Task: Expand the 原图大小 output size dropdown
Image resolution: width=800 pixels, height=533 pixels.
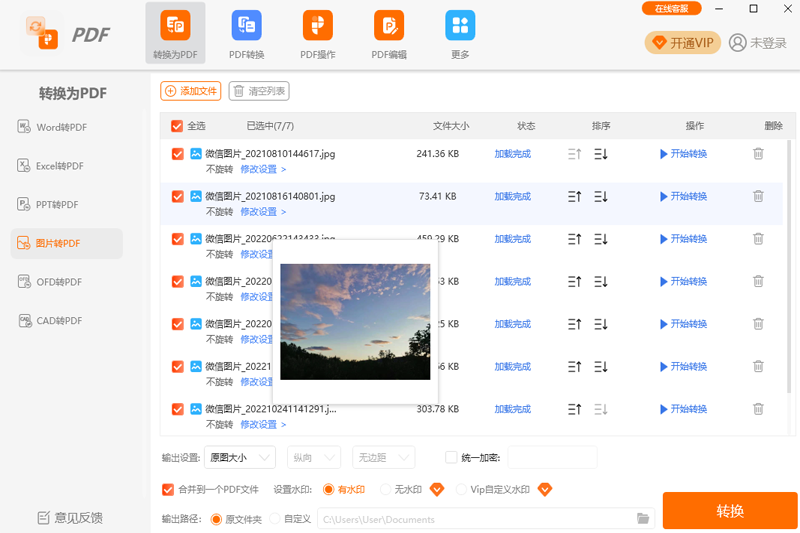Action: 240,458
